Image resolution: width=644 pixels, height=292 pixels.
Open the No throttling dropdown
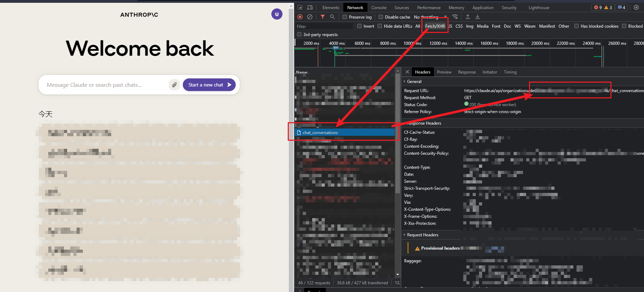pyautogui.click(x=430, y=17)
